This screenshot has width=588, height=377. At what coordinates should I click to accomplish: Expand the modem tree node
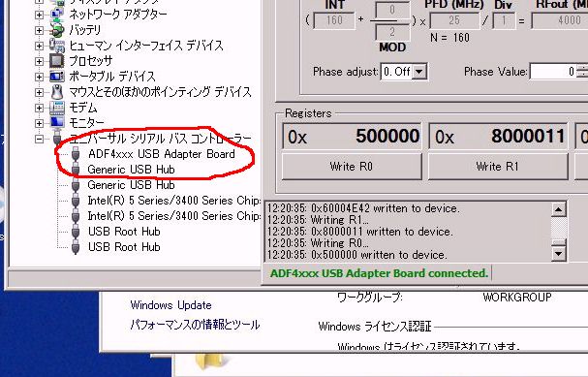point(39,108)
